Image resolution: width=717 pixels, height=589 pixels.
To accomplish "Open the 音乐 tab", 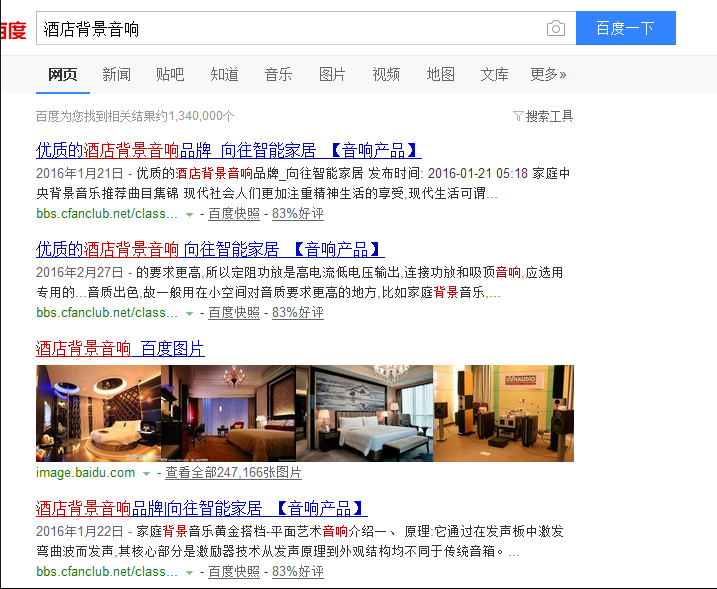I will click(x=278, y=74).
